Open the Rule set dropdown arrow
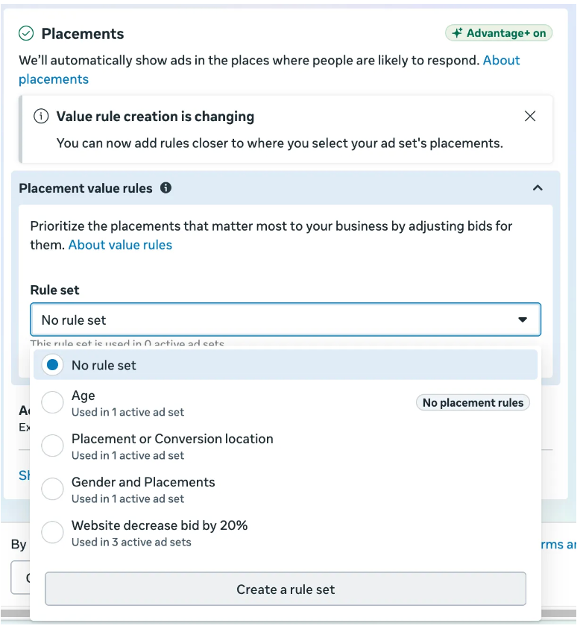 (523, 320)
